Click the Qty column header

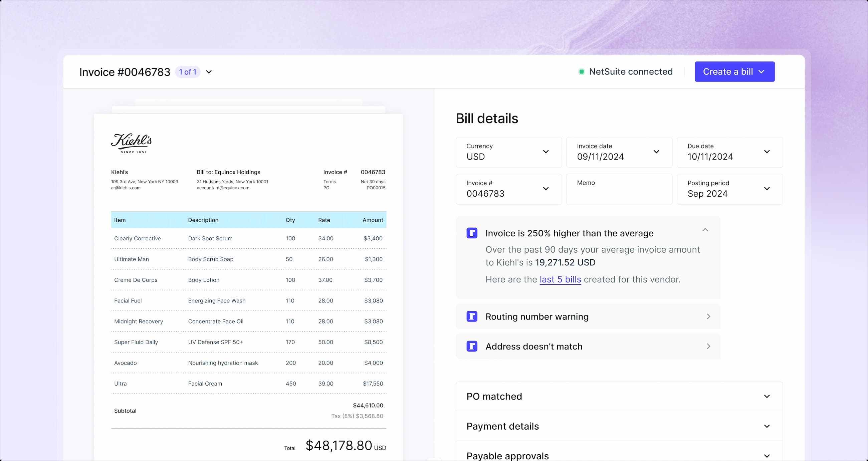click(290, 220)
